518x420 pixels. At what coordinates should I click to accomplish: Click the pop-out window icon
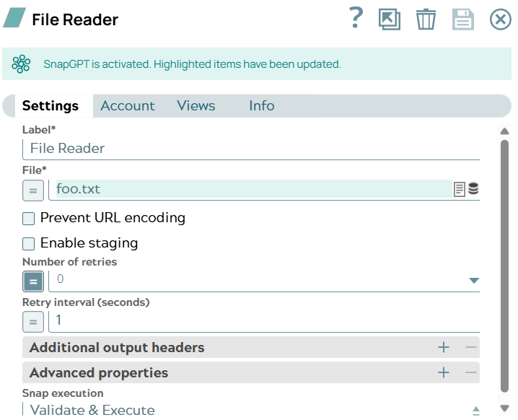390,19
